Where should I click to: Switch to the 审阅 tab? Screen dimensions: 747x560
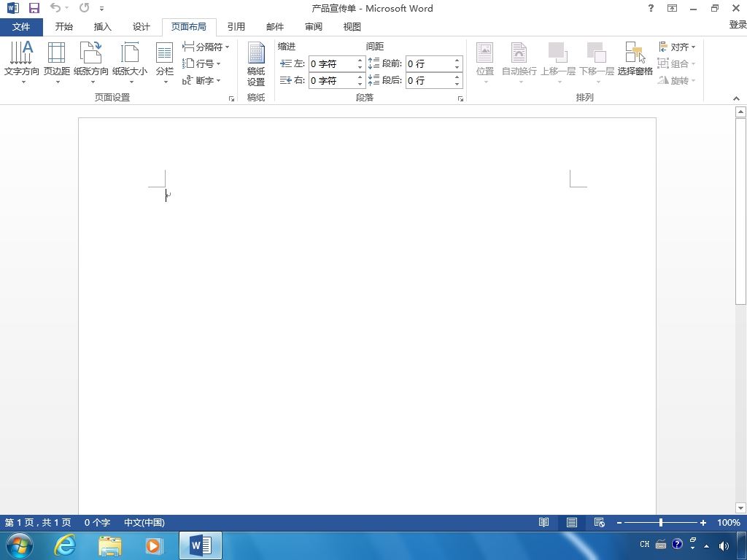tap(314, 27)
